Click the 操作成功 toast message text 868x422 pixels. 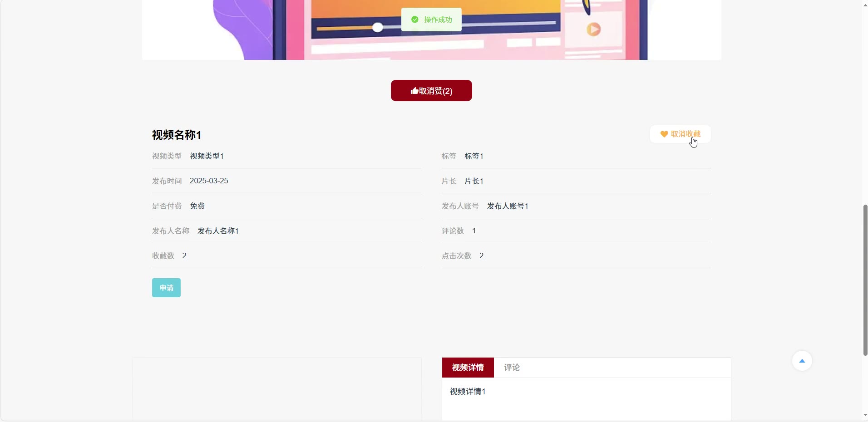[438, 20]
